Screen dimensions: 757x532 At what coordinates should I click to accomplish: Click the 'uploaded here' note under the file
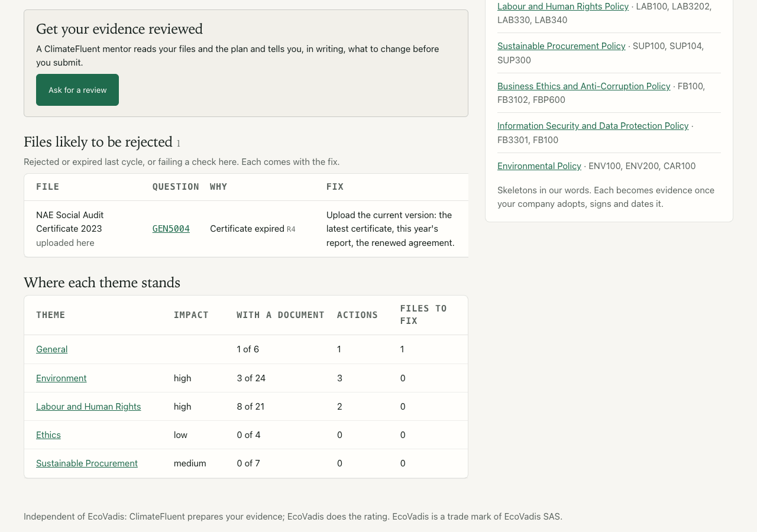coord(65,243)
